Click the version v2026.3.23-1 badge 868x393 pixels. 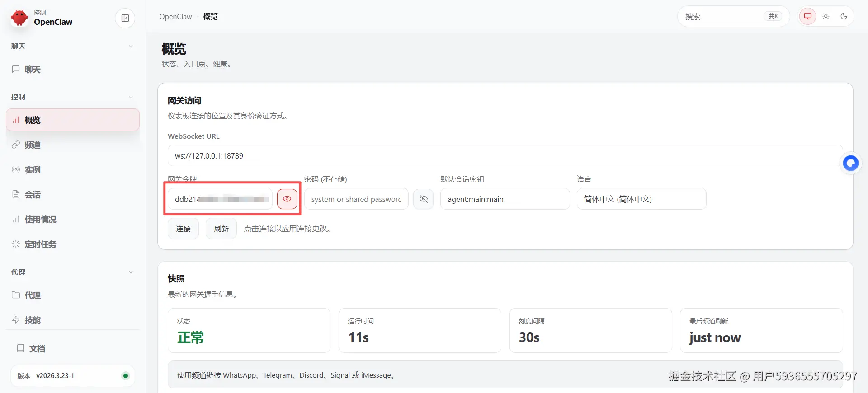click(73, 376)
